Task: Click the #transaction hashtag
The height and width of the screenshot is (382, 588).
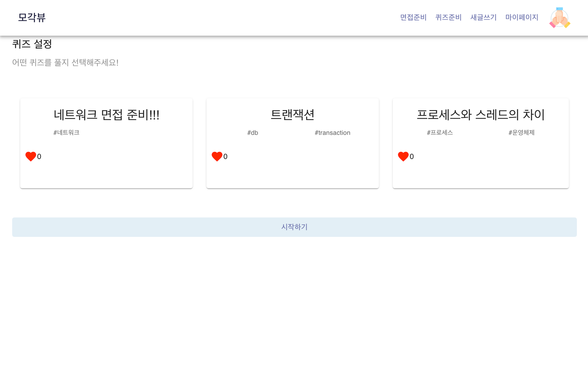Action: (x=332, y=133)
